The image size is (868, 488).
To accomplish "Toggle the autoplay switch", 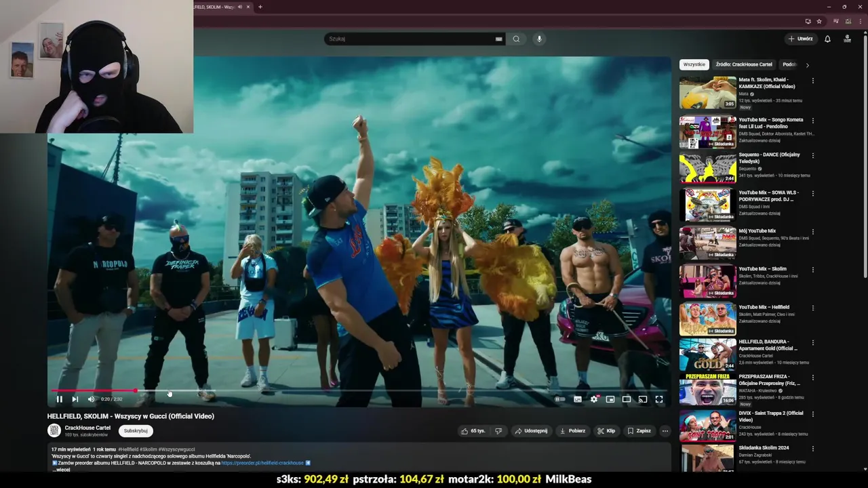I will pos(560,399).
